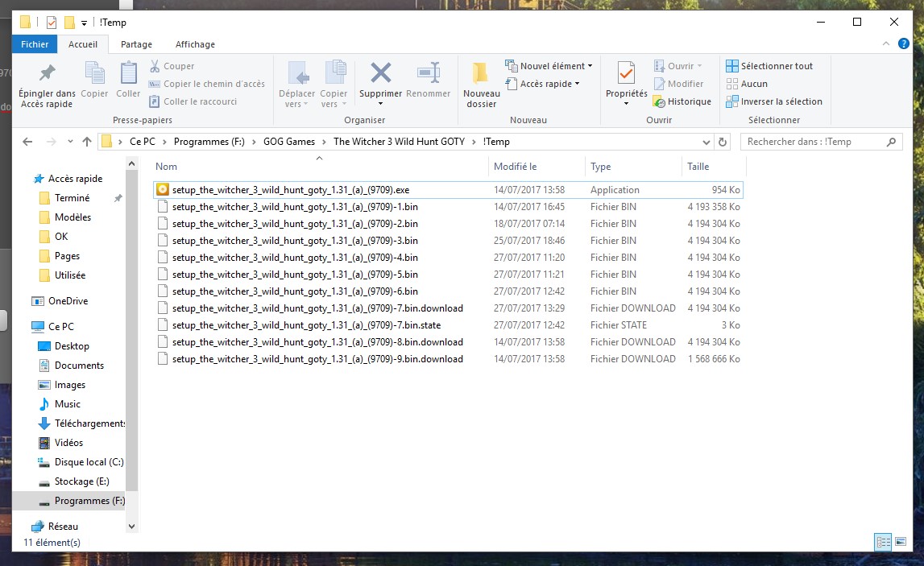
Task: Click Inverser la sélection
Action: click(774, 101)
